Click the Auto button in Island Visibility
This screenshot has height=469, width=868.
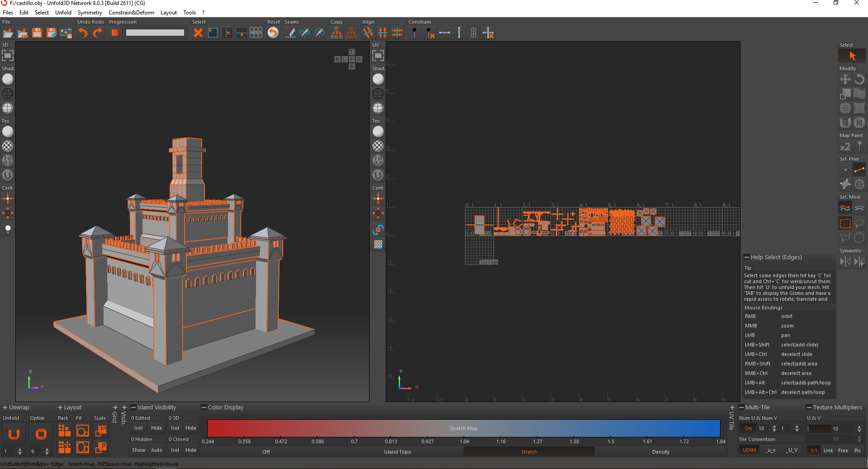pos(157,450)
